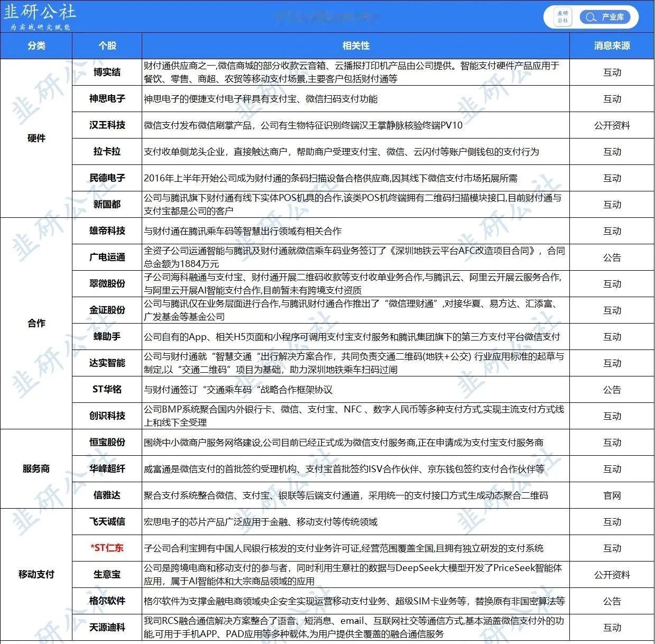Click the round 韭研公社 badge icon

point(562,17)
